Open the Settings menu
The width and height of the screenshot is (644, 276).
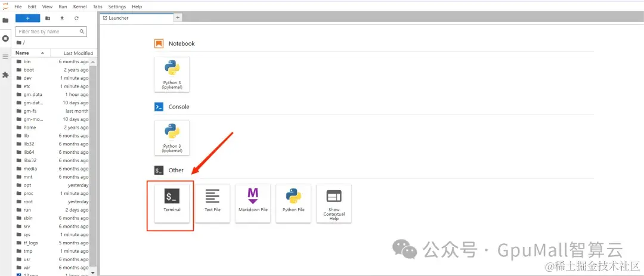(117, 7)
